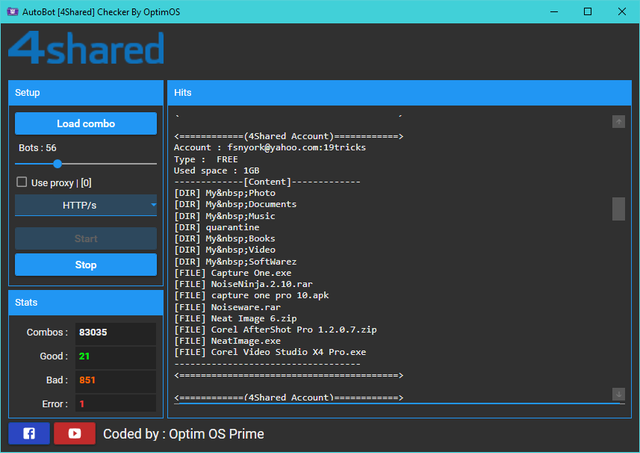The width and height of the screenshot is (640, 453).
Task: Click the disabled Start button
Action: [86, 238]
